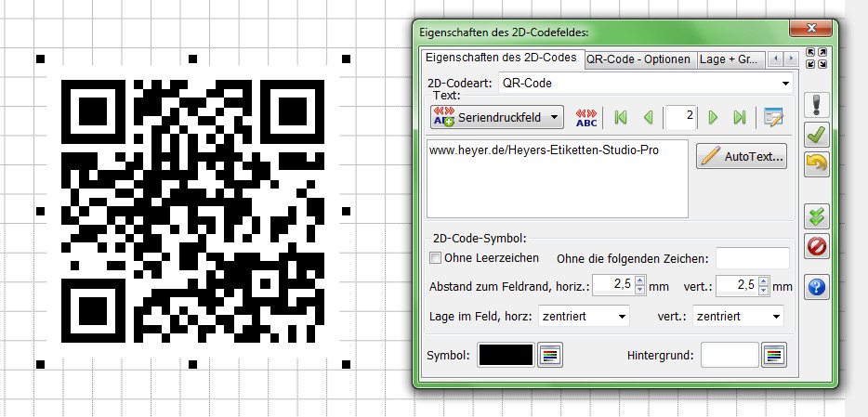The image size is (868, 417).
Task: Open the 2D-Codeart dropdown
Action: [785, 84]
